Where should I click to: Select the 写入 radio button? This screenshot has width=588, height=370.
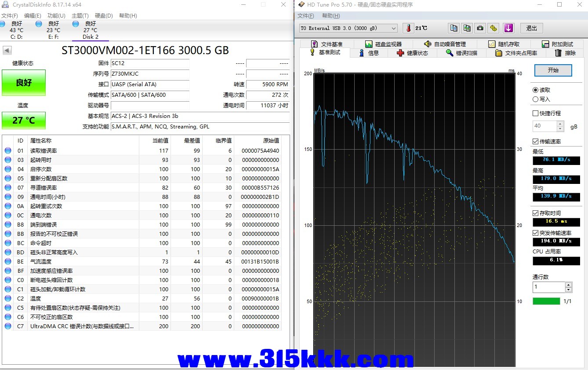click(535, 99)
